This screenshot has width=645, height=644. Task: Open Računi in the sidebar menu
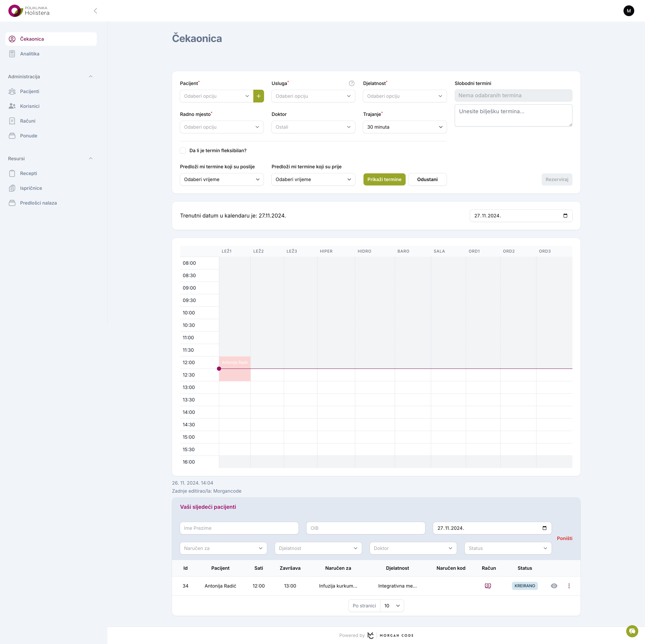[x=27, y=121]
